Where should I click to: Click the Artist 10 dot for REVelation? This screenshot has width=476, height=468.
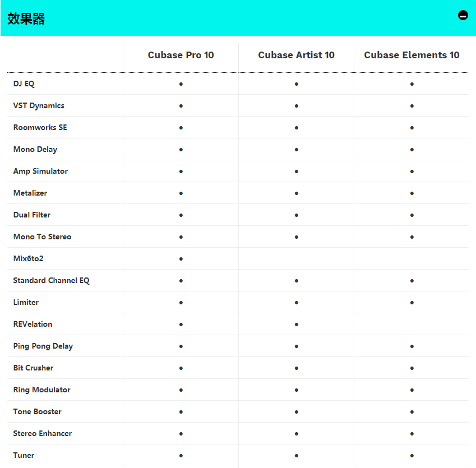[x=296, y=325]
